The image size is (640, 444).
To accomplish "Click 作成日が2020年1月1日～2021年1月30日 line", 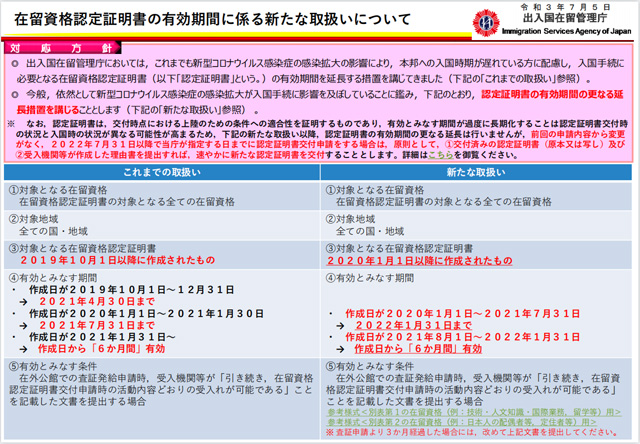I will click(x=147, y=313).
